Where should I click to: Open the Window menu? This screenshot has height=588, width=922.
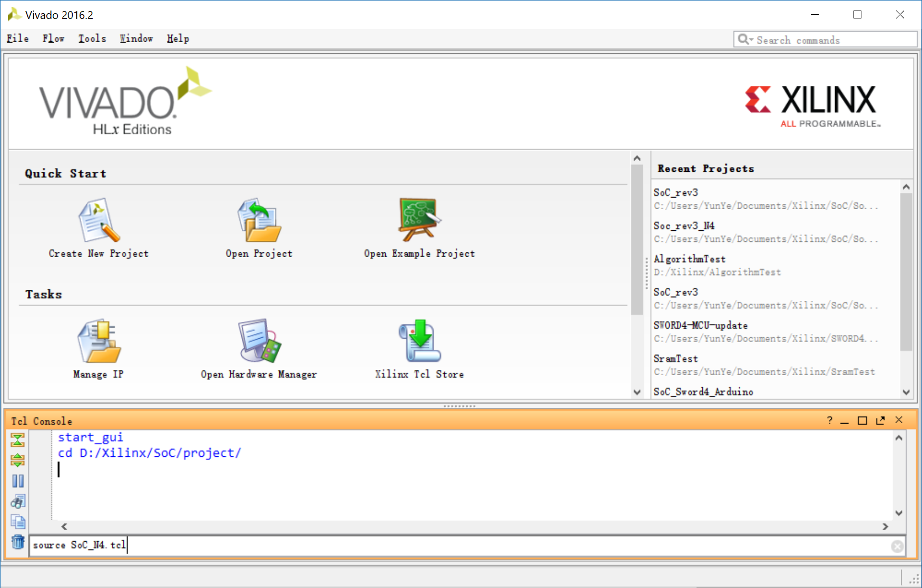136,38
